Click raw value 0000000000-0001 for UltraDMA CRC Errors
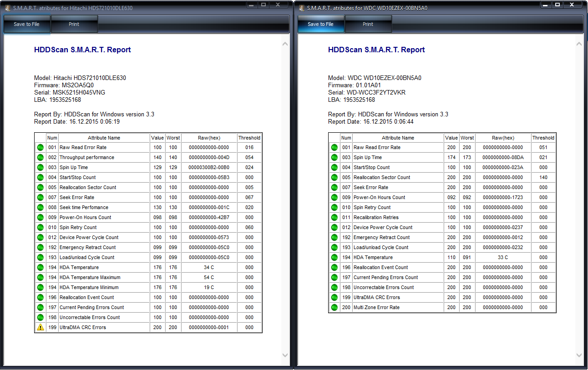 coord(209,327)
